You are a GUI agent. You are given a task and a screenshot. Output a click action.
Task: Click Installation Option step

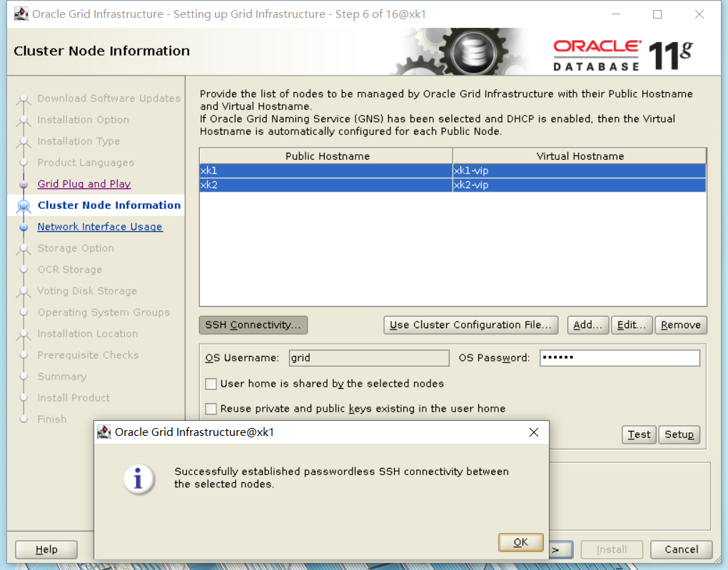[x=83, y=120]
